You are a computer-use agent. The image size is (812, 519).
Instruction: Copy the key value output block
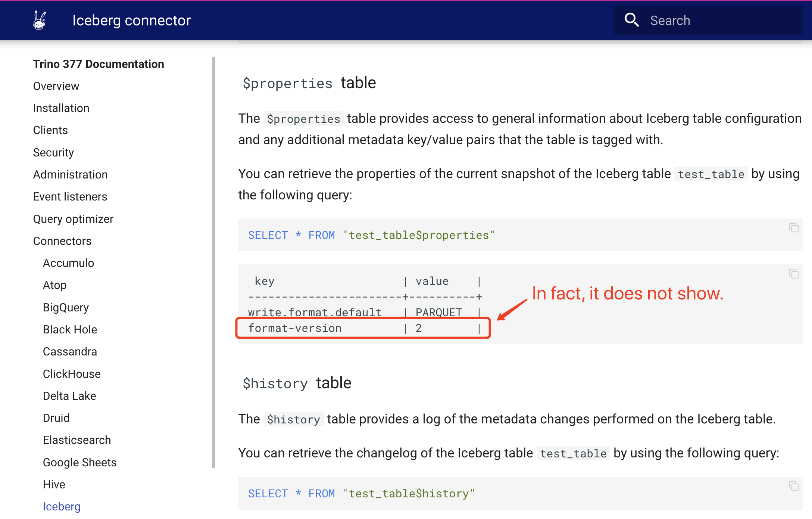pyautogui.click(x=793, y=274)
